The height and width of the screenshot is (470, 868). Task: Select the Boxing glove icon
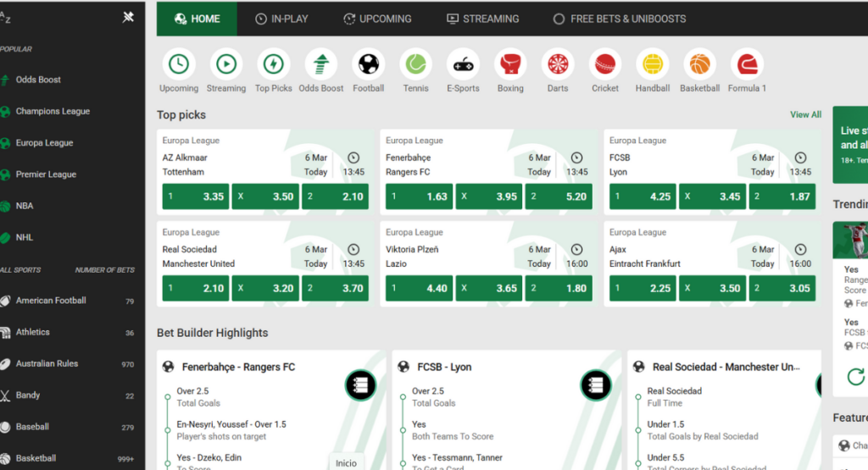click(510, 64)
